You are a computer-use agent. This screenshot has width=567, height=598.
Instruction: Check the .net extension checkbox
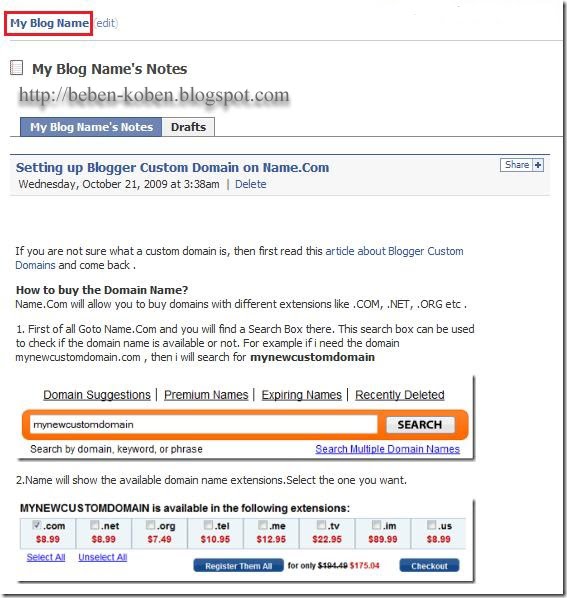95,525
